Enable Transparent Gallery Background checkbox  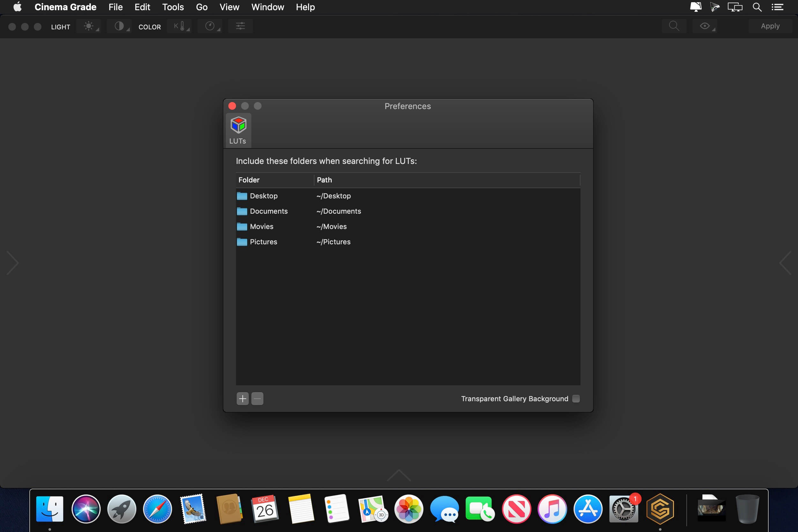576,399
